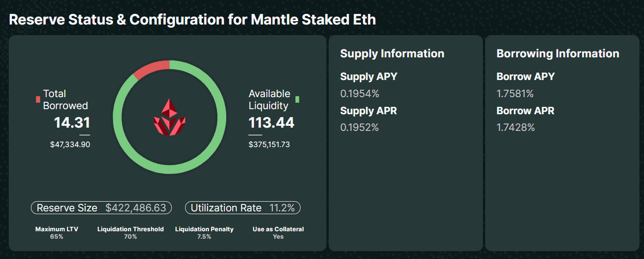This screenshot has height=259, width=644.
Task: Click the green Available Liquidity legend square
Action: click(297, 99)
